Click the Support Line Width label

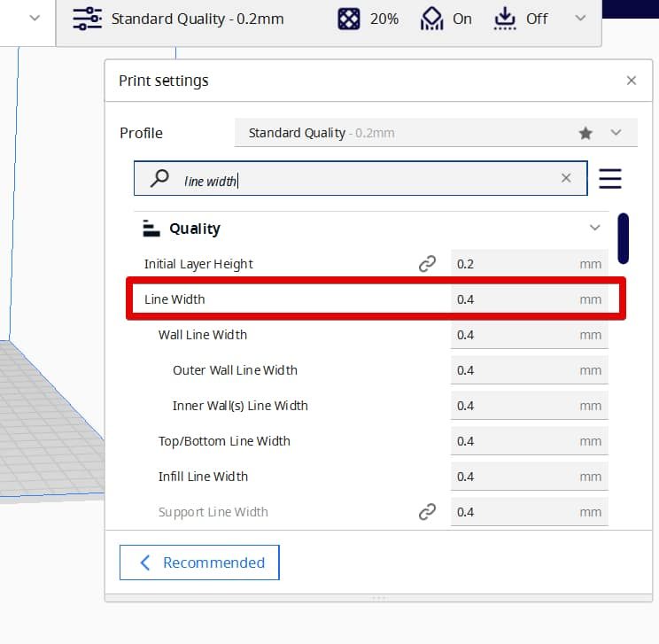coord(213,512)
